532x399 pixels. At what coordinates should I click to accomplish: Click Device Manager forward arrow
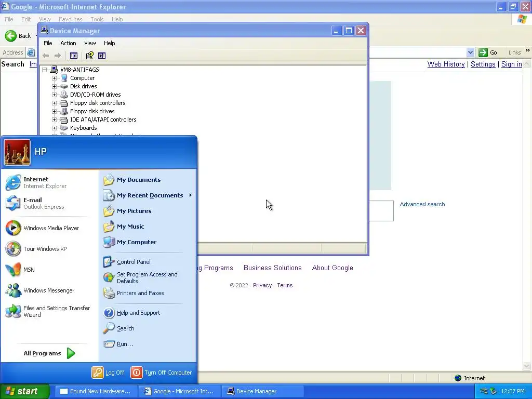tap(58, 55)
